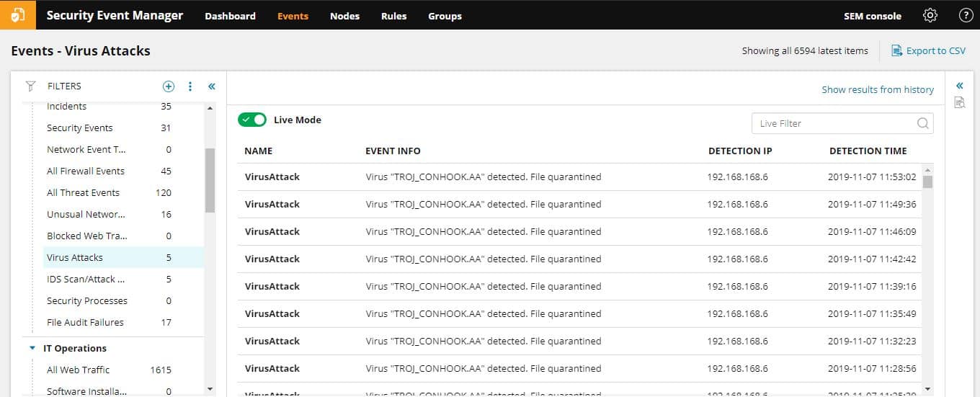Image resolution: width=980 pixels, height=397 pixels.
Task: Select VirusAttack event detected at 11:39:16
Action: click(x=579, y=286)
